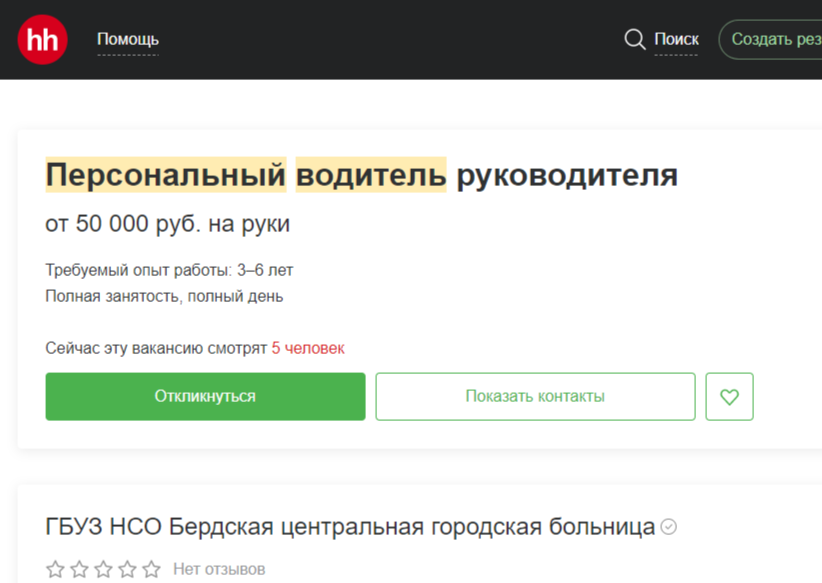Click the Нет отзывов text
Viewport: 822px width, 583px height.
coord(219,569)
